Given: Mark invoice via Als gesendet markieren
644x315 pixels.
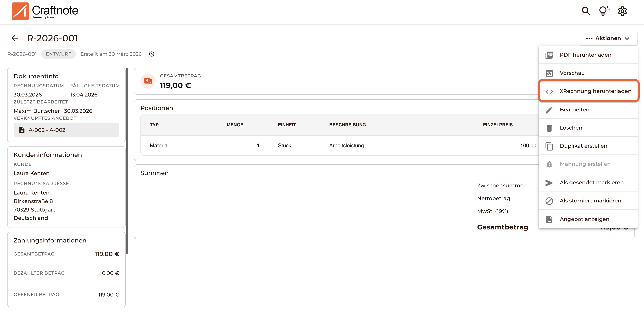Looking at the screenshot, I should (x=592, y=183).
